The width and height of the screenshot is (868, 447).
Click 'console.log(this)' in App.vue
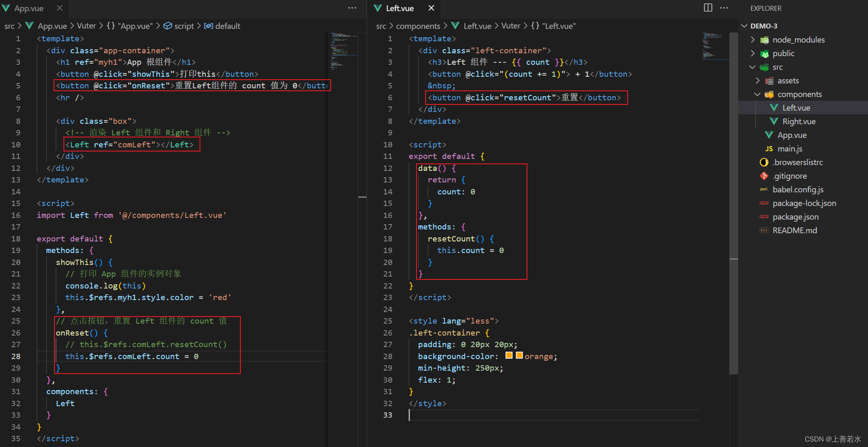(106, 286)
